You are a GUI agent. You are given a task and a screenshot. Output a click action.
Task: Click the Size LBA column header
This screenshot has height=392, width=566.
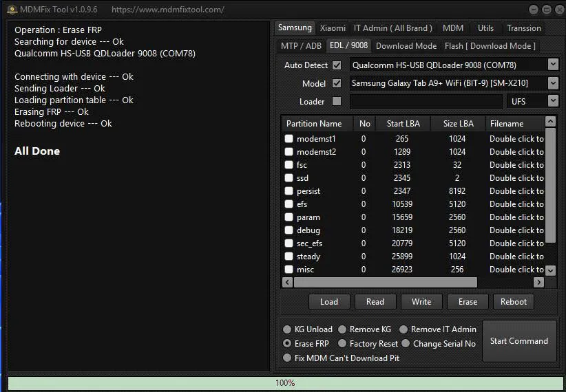(458, 124)
